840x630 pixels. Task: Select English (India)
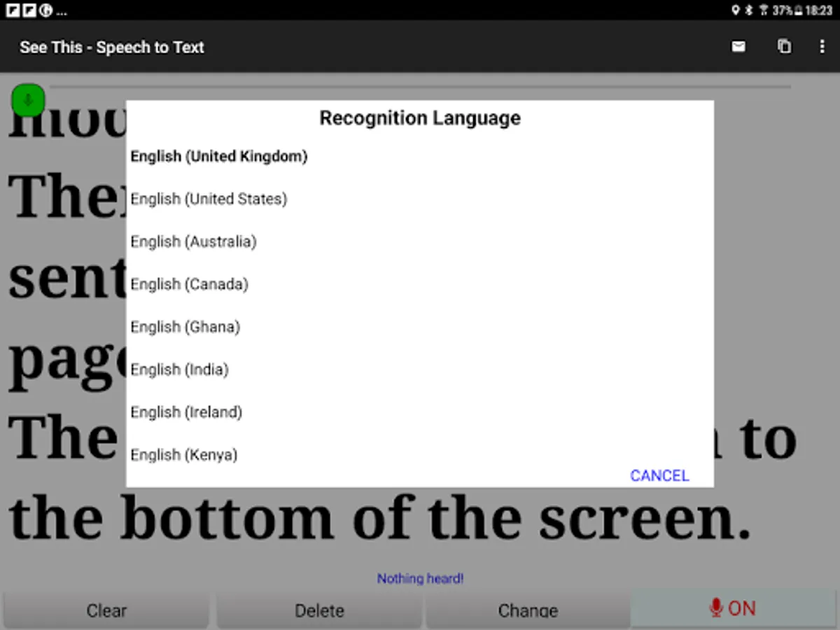pos(420,370)
